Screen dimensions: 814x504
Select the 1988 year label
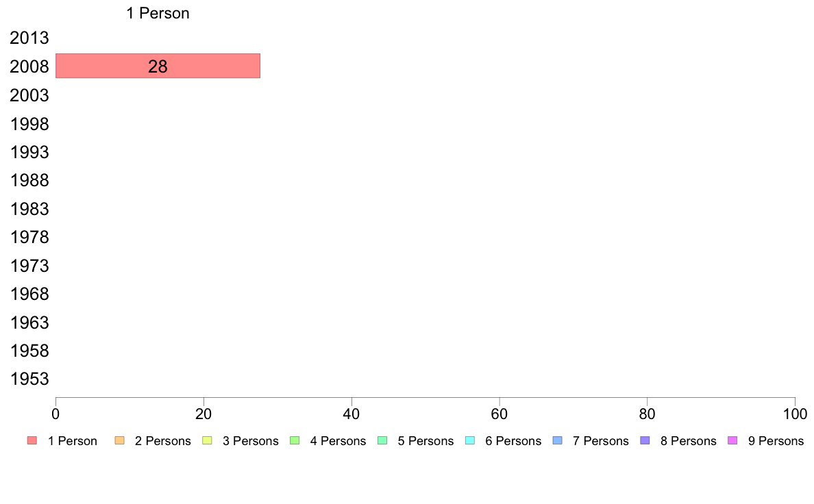[x=29, y=180]
